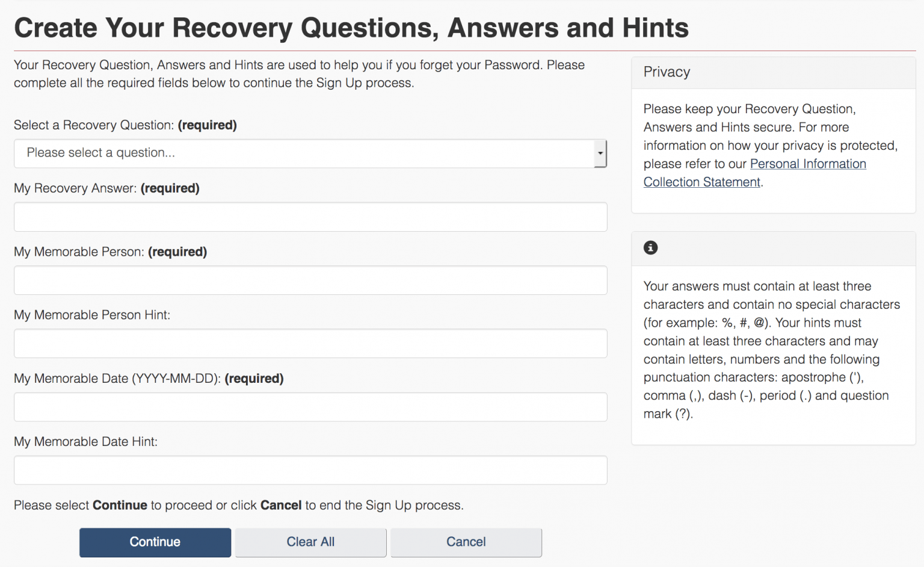Viewport: 924px width, 567px height.
Task: Click the Continue button
Action: (155, 542)
